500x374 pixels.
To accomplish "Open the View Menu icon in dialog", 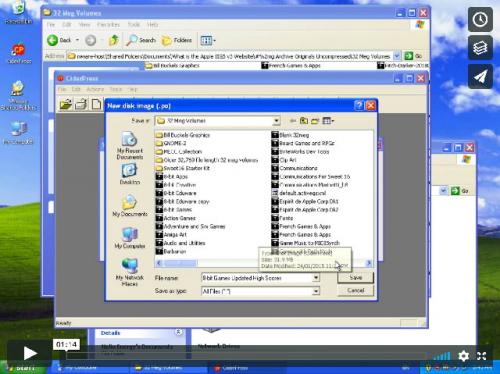I will [328, 121].
